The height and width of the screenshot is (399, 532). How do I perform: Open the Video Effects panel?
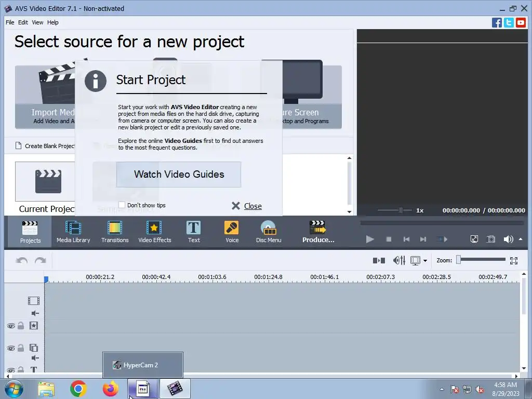tap(155, 232)
